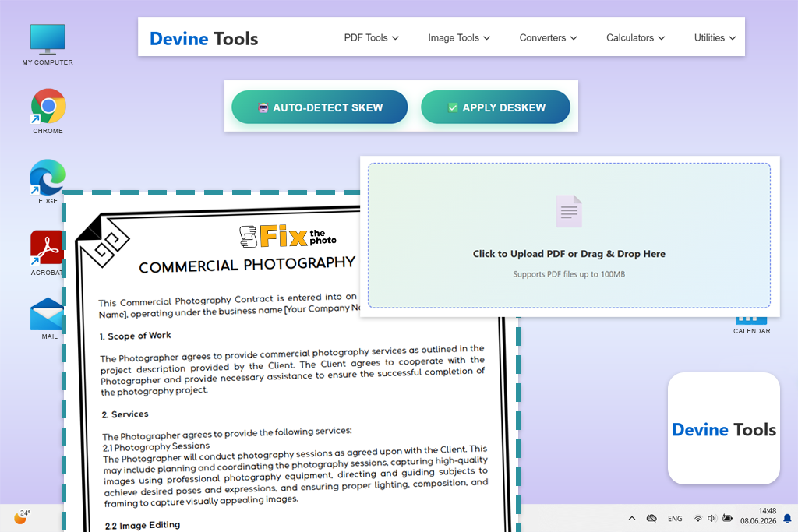Open the Calculators dropdown menu

(635, 37)
